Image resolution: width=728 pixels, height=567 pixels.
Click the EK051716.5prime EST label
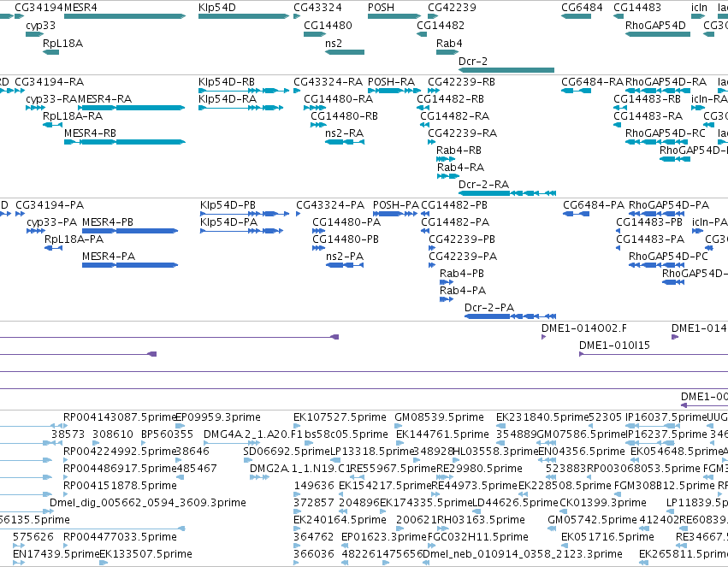click(x=607, y=537)
